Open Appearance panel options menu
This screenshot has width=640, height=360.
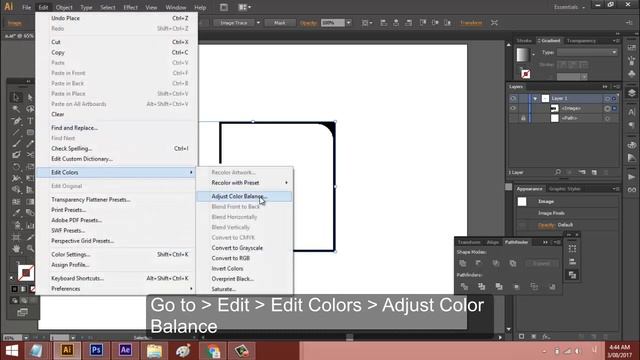pyautogui.click(x=616, y=189)
